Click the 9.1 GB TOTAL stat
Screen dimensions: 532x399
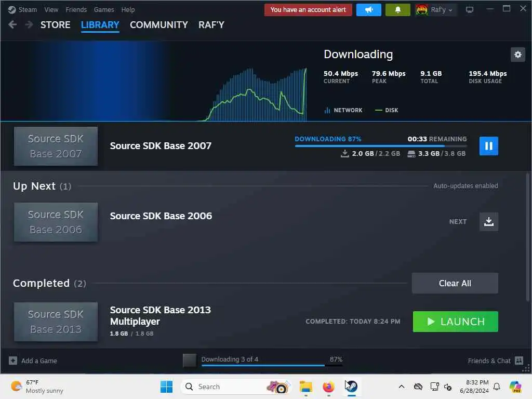pyautogui.click(x=431, y=77)
